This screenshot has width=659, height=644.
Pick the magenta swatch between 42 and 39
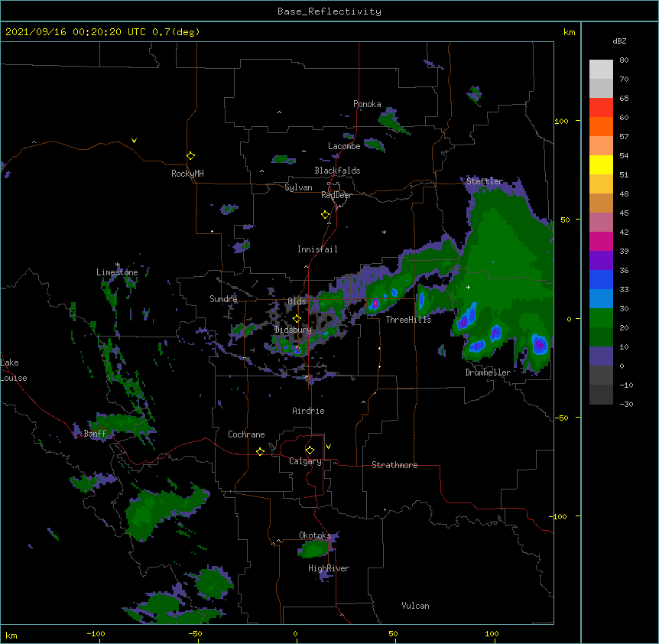[x=601, y=241]
